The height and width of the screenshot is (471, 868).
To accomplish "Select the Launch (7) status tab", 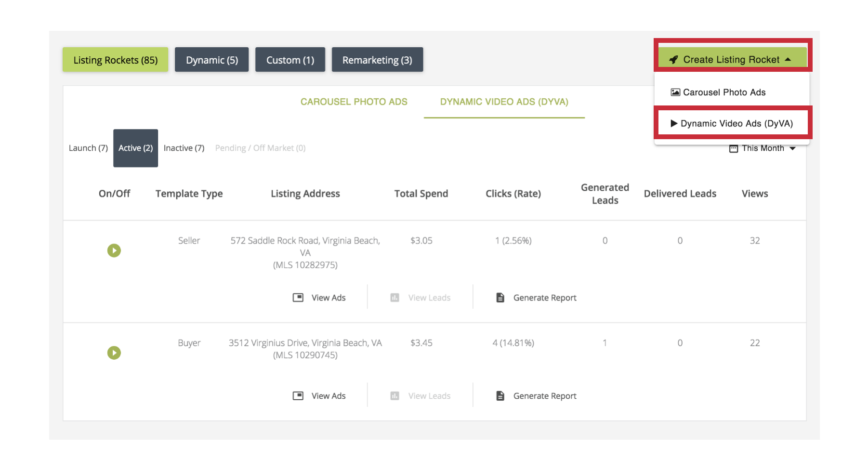I will (88, 148).
